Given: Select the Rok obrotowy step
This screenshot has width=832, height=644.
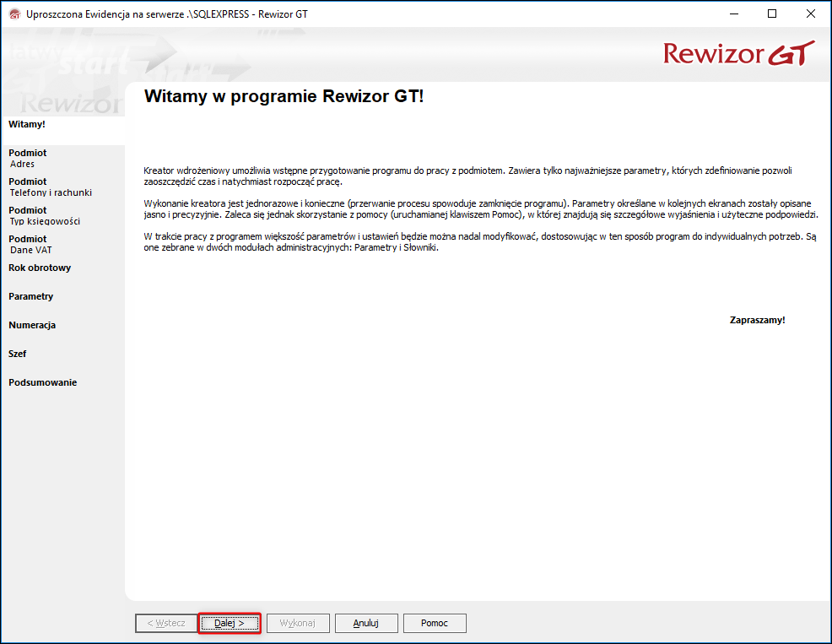Looking at the screenshot, I should 40,268.
